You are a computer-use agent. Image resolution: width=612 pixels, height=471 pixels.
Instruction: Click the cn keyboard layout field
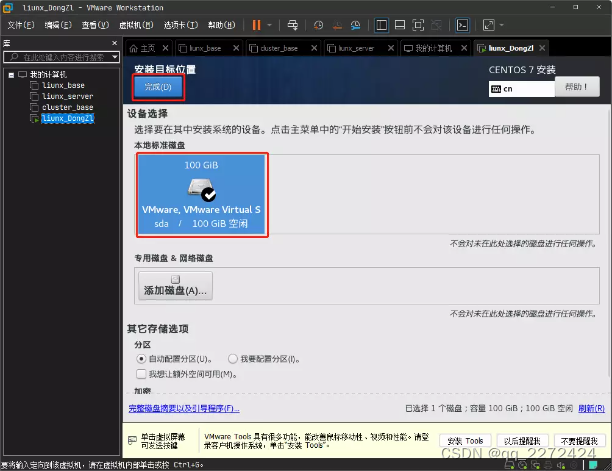point(521,89)
